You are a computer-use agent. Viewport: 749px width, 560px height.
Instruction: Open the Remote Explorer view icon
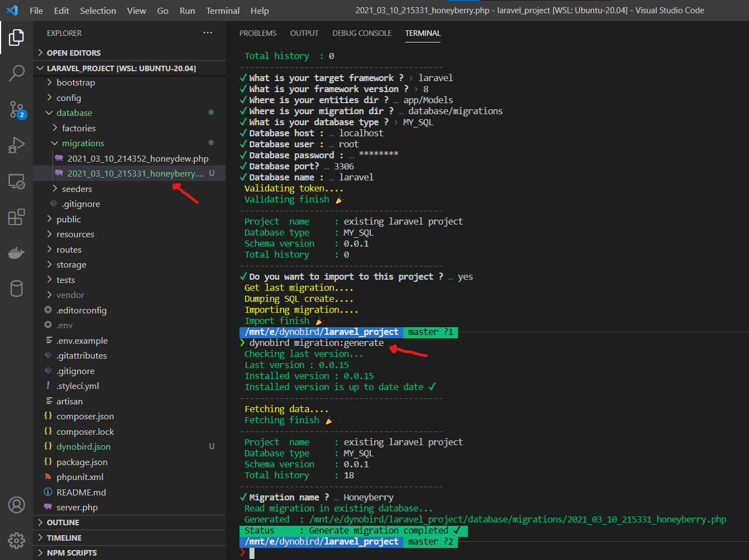pyautogui.click(x=17, y=182)
